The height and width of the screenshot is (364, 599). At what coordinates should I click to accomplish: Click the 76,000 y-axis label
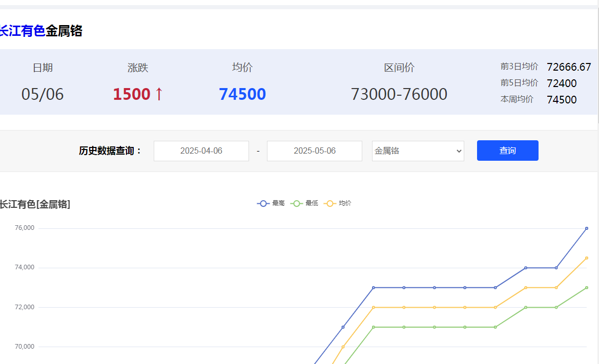coord(25,228)
